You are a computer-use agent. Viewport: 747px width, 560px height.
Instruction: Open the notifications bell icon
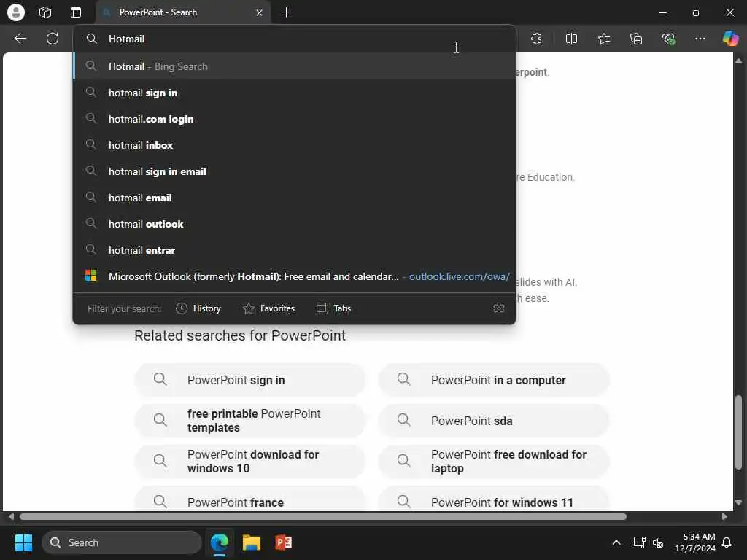tap(727, 542)
